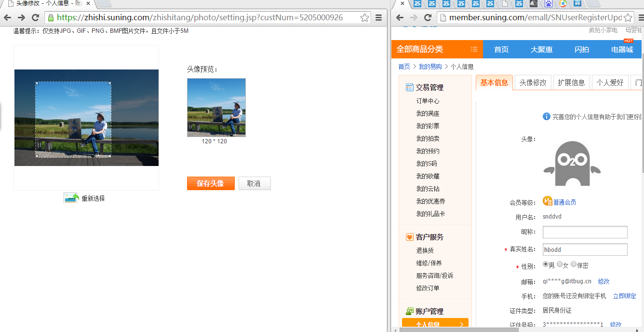Open 闪拍 in the nav bar

coord(582,49)
